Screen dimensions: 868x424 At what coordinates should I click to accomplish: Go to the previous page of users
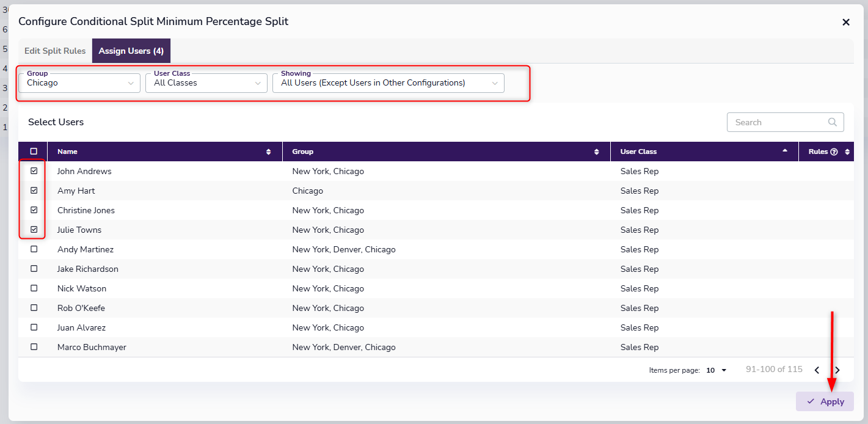point(817,370)
